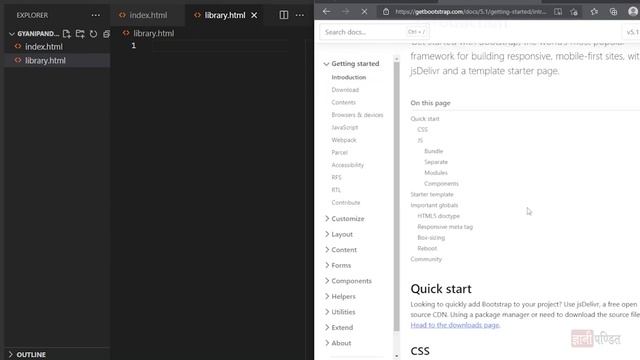This screenshot has width=640, height=360.
Task: Open index.html from the Explorer tree
Action: pos(44,47)
